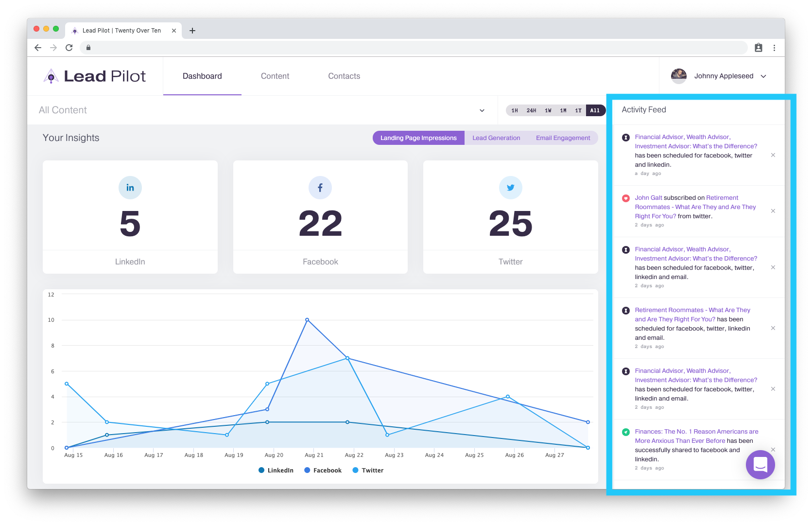Expand the All Content dropdown

(482, 110)
